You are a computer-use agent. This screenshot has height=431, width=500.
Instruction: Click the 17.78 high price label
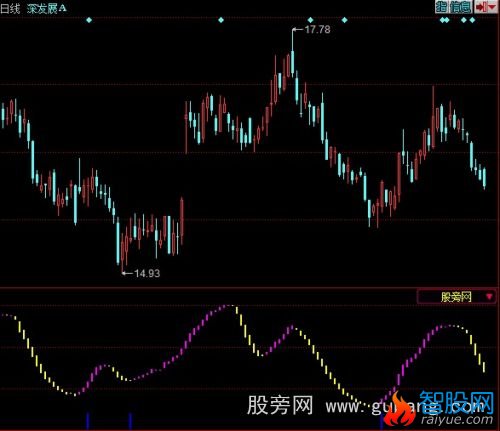317,30
